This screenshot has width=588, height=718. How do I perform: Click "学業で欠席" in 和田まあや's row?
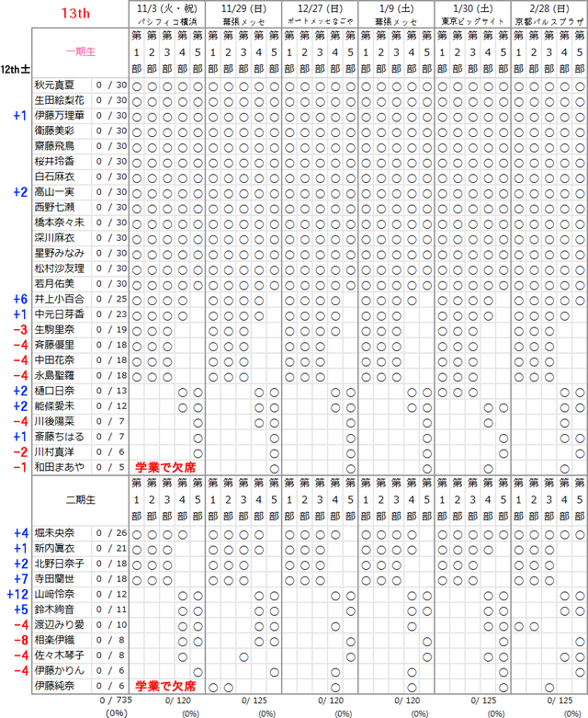click(165, 468)
